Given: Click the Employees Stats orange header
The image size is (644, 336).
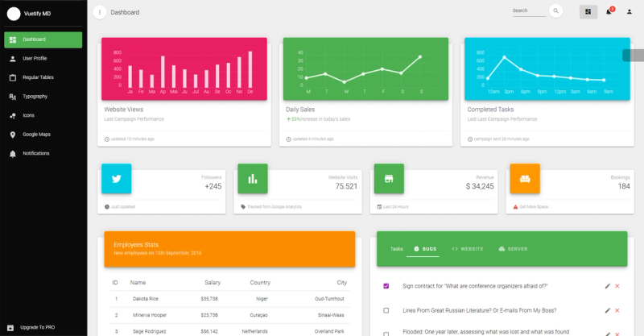Looking at the screenshot, I should tap(229, 249).
